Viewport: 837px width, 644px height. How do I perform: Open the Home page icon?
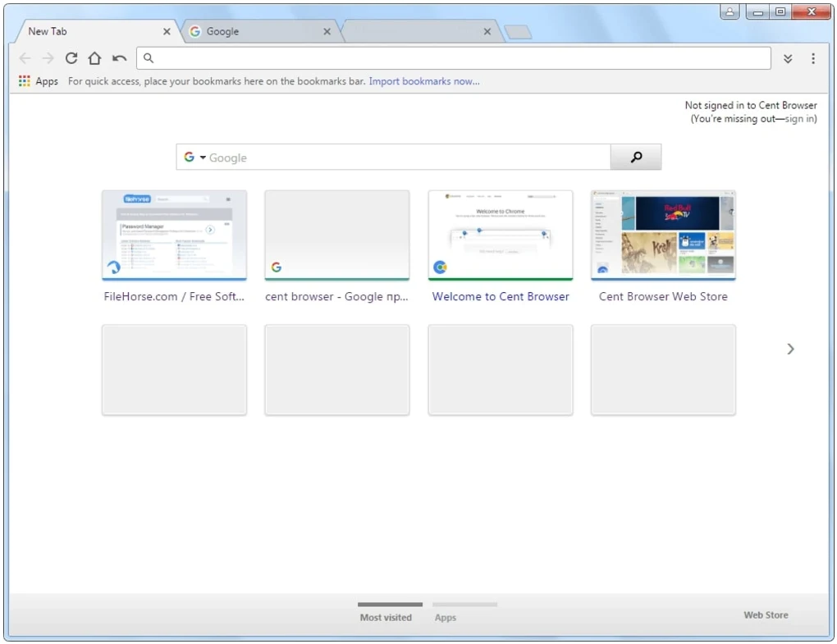94,58
